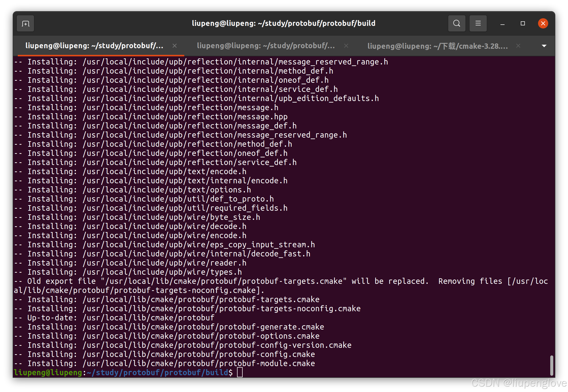Click the wire/reader.h line

(x=130, y=263)
